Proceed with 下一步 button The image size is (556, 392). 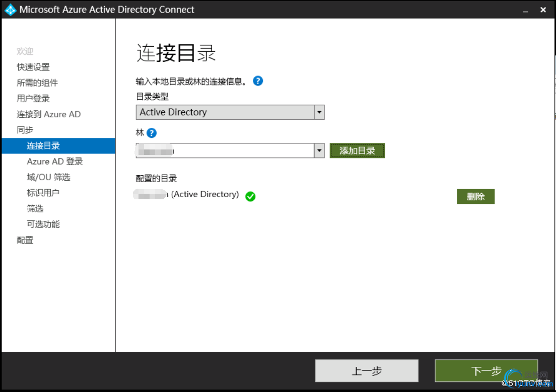coord(486,371)
